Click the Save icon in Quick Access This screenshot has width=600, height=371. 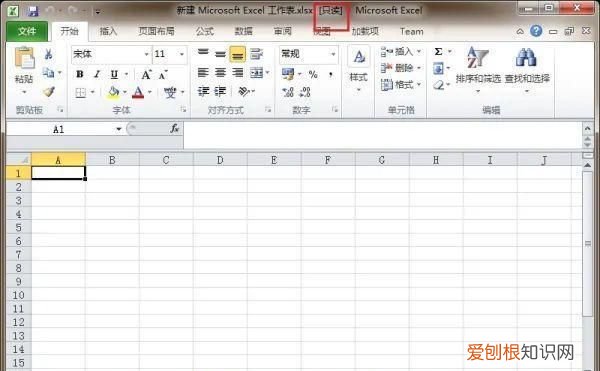[x=33, y=11]
